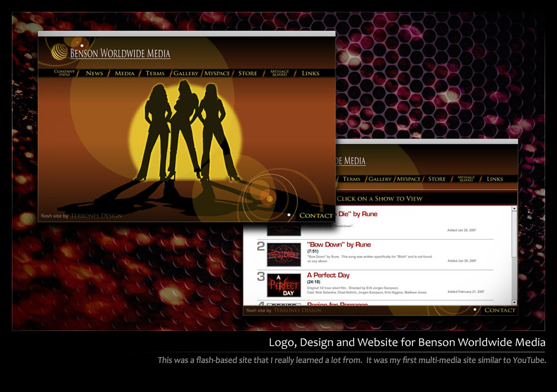Click the number 2 list marker
The image size is (557, 392).
coord(261,246)
